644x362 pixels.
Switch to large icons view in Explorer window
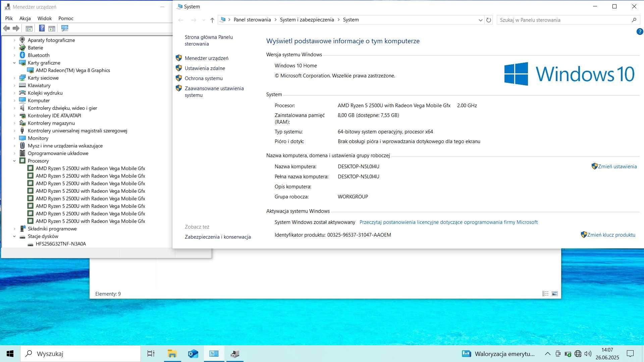[555, 294]
